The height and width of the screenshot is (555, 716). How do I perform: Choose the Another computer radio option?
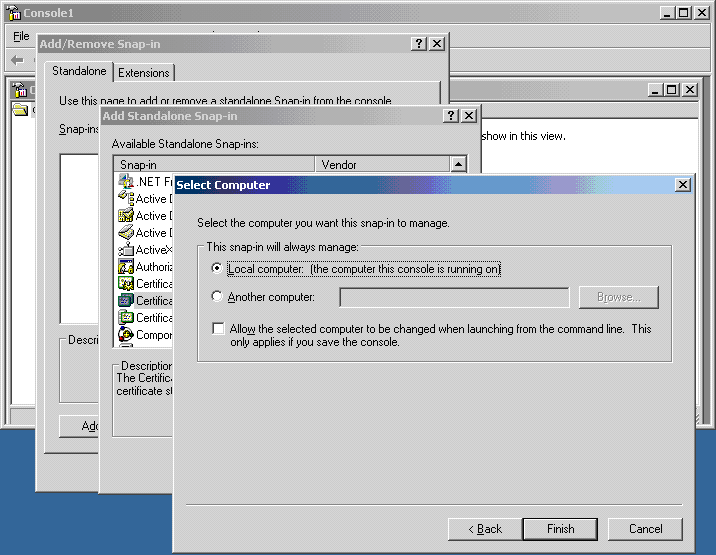click(x=217, y=296)
